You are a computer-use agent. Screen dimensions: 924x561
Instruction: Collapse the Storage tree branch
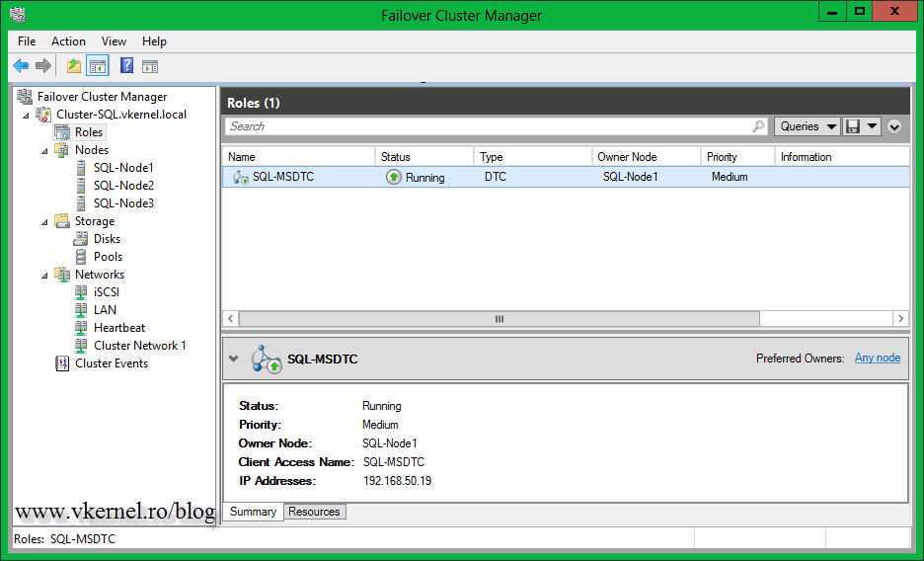point(44,222)
